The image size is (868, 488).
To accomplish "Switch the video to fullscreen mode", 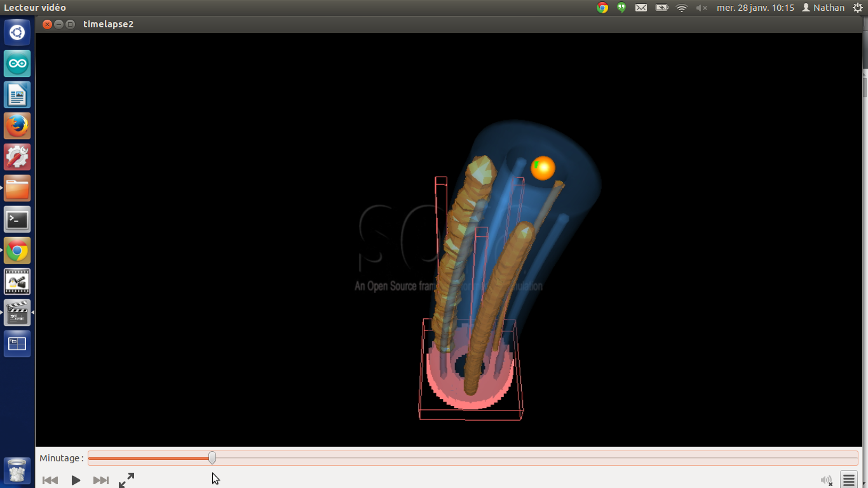I will pyautogui.click(x=126, y=480).
